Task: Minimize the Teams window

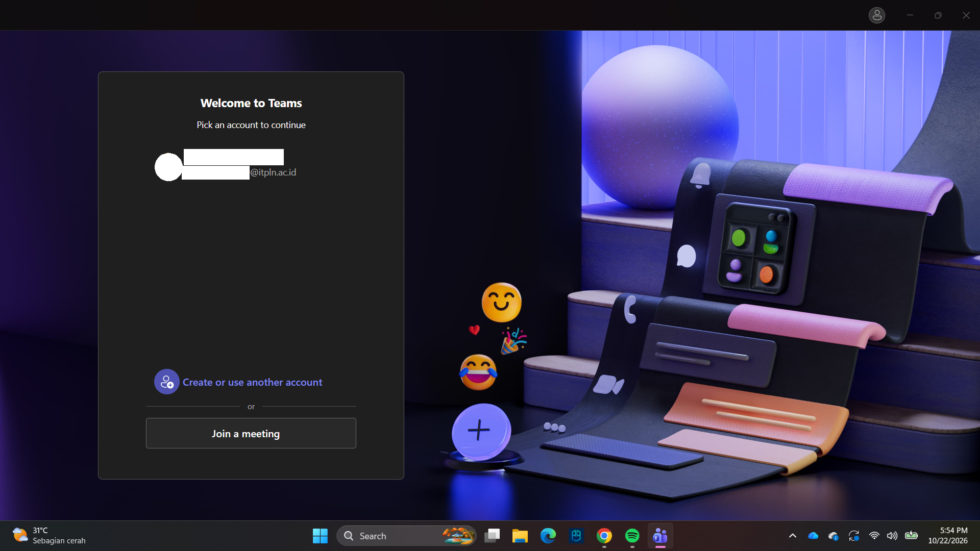Action: (x=910, y=15)
